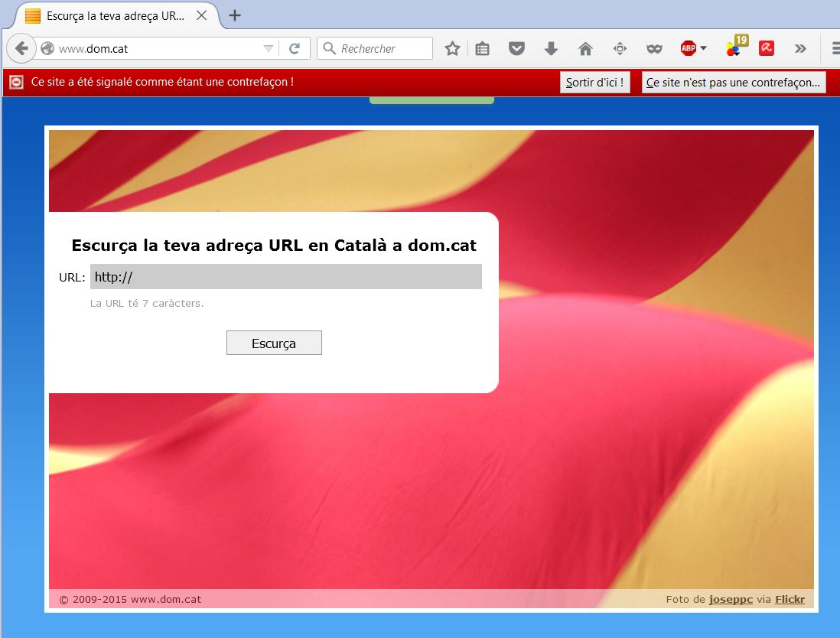This screenshot has width=840, height=638.
Task: Click the Adblock Plus ABP icon
Action: pyautogui.click(x=689, y=49)
